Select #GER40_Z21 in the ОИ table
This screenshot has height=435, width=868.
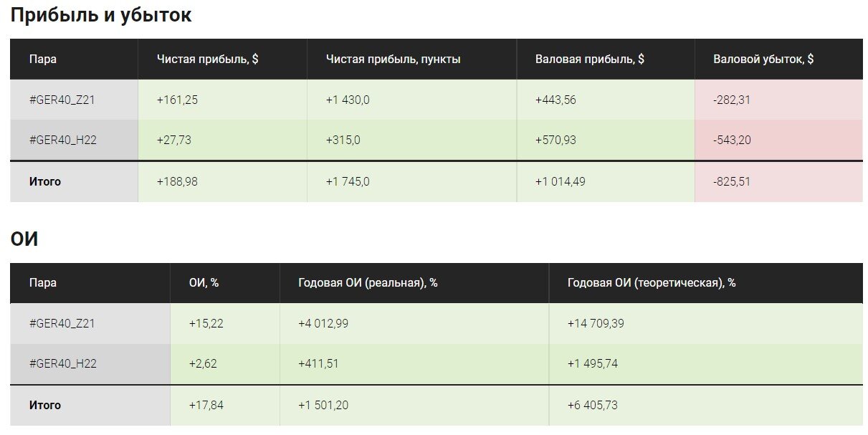coord(62,324)
